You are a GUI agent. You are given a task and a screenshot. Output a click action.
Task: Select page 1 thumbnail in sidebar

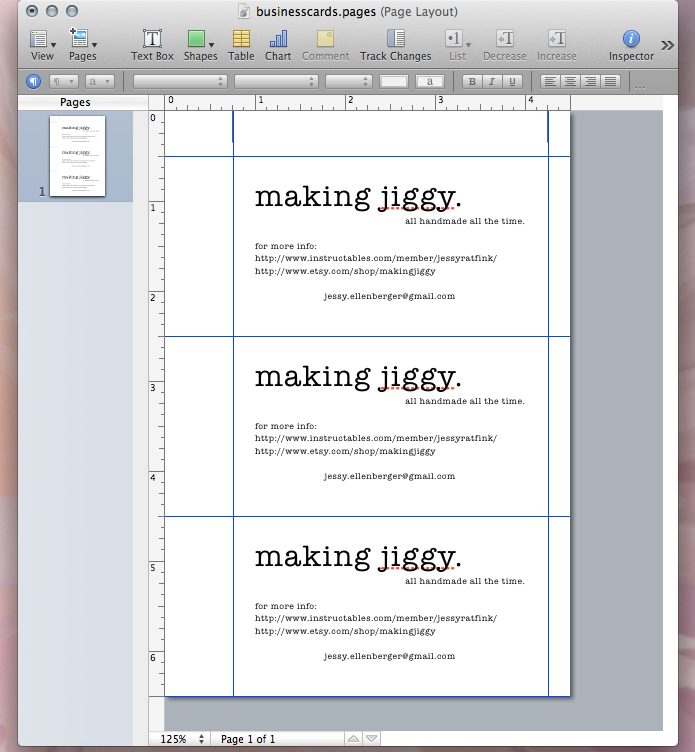pos(77,156)
